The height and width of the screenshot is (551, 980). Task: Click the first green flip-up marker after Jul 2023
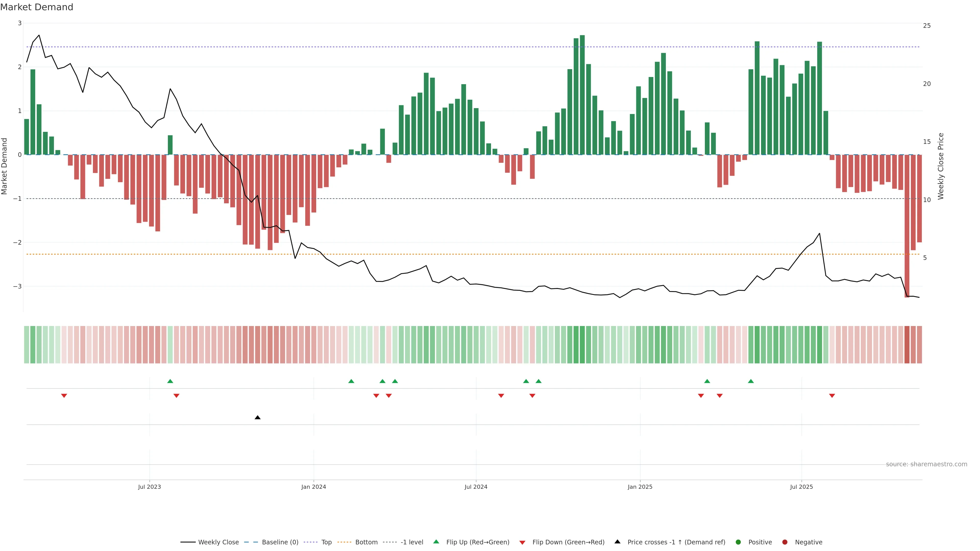tap(170, 381)
